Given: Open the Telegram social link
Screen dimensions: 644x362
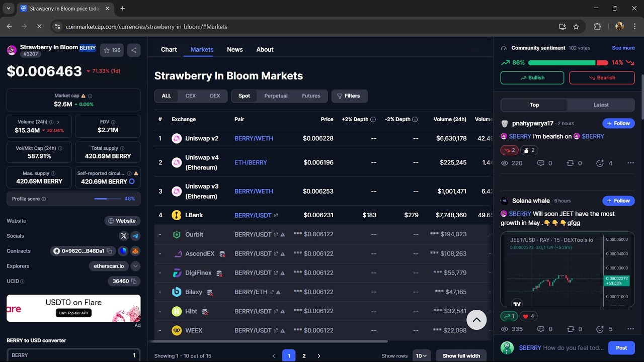Looking at the screenshot, I should pos(135,236).
